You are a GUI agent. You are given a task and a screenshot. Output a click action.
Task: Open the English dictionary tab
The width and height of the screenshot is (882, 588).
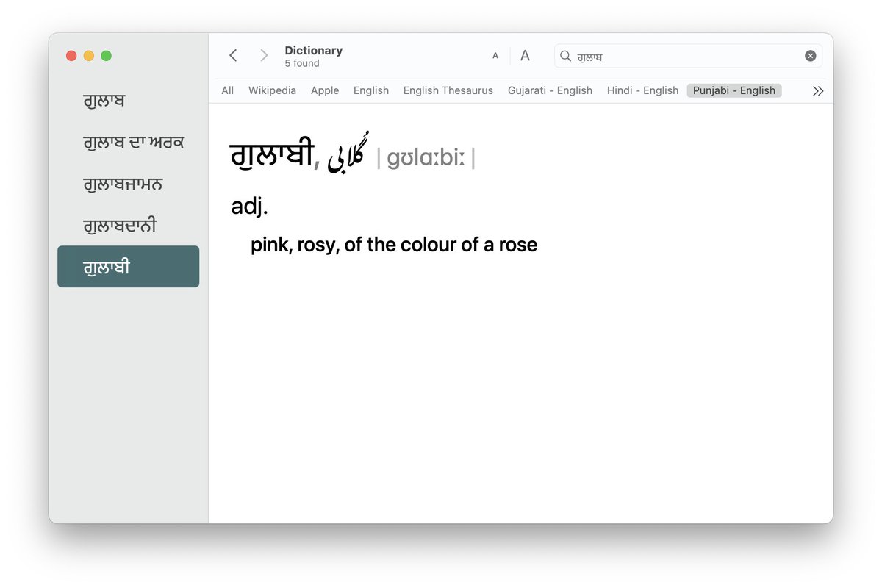pyautogui.click(x=371, y=90)
